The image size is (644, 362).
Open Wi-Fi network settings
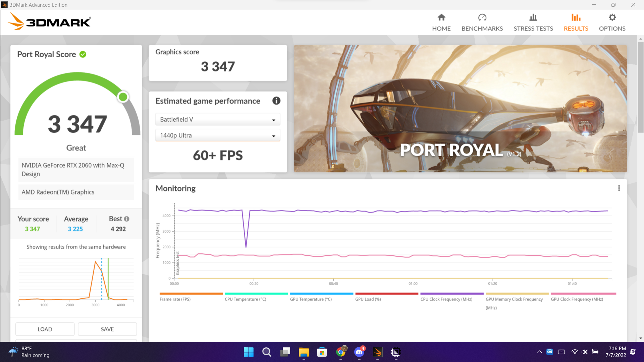575,352
